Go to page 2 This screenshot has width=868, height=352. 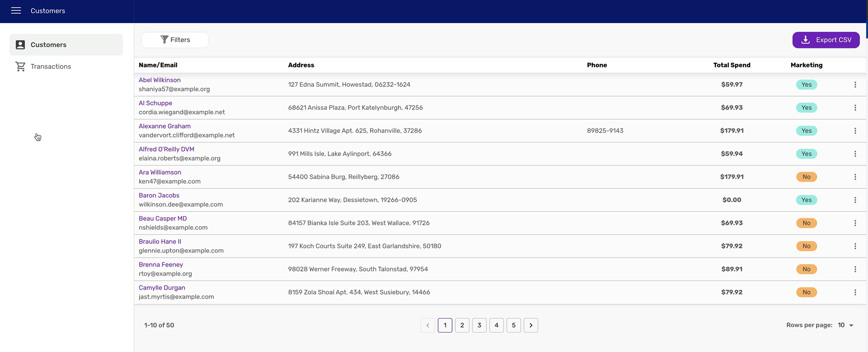(x=462, y=325)
